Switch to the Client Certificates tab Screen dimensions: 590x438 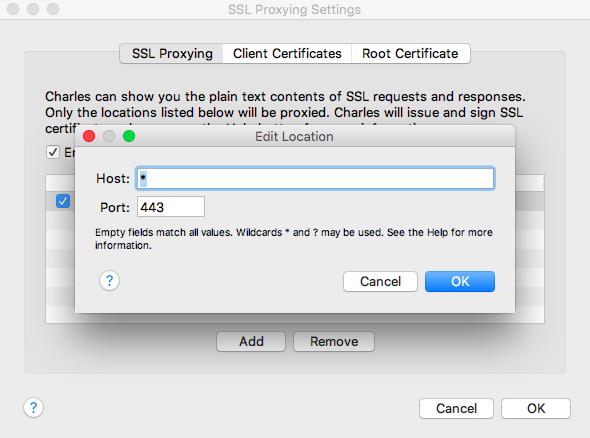[287, 53]
